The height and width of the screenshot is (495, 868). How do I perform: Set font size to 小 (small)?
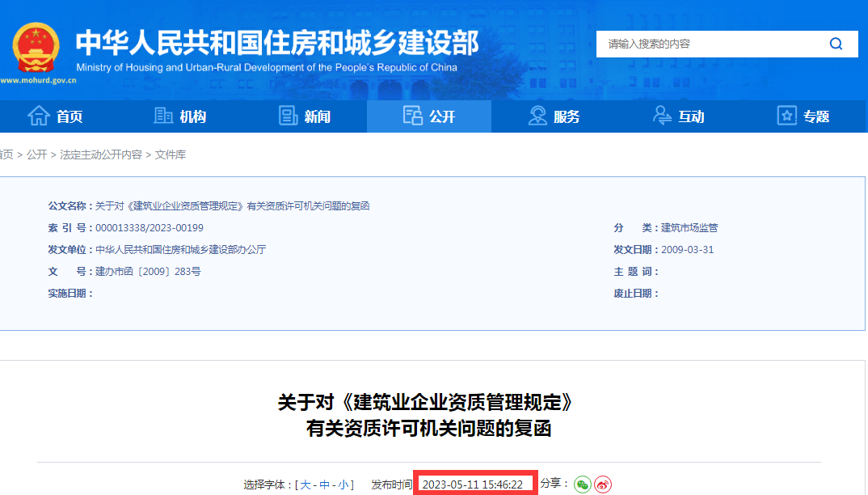point(343,484)
